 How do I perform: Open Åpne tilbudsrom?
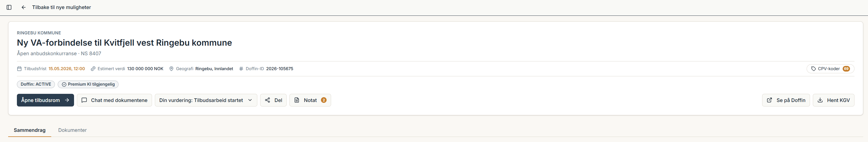click(x=46, y=100)
